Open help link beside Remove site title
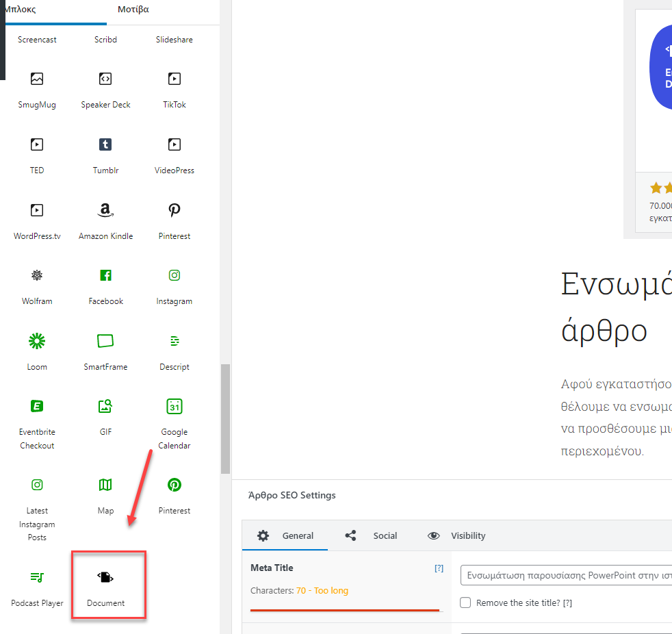Viewport: 672px width, 634px height. pyautogui.click(x=567, y=603)
